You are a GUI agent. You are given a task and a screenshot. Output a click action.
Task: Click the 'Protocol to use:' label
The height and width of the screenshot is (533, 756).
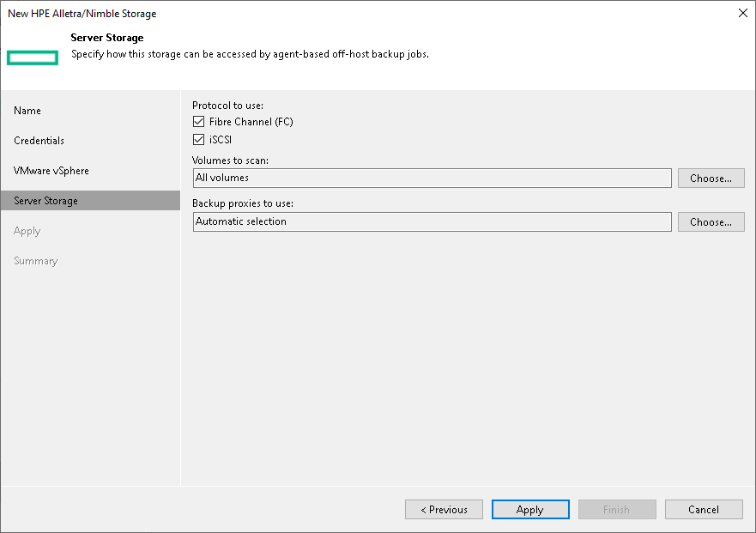point(227,106)
